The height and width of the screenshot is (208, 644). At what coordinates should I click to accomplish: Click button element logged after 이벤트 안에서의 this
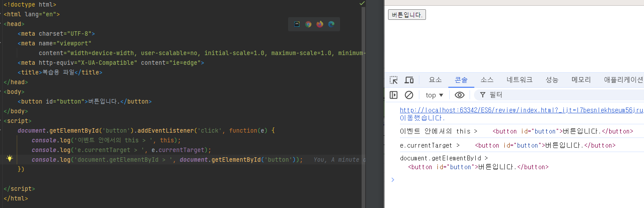click(563, 131)
